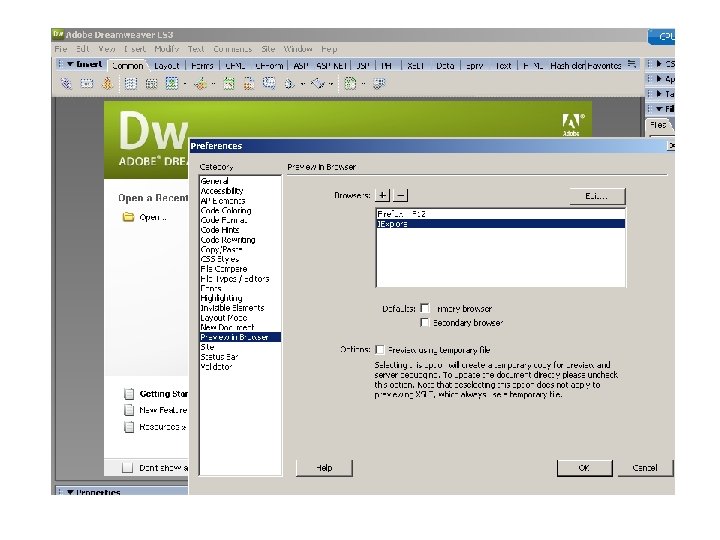
Task: Check the Primary browser checkbox
Action: click(x=425, y=308)
